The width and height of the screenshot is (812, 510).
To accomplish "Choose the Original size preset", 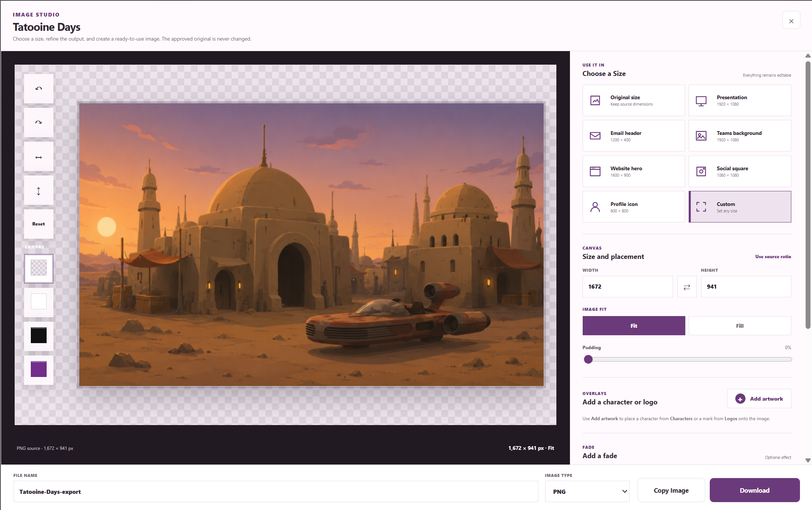I will 634,100.
